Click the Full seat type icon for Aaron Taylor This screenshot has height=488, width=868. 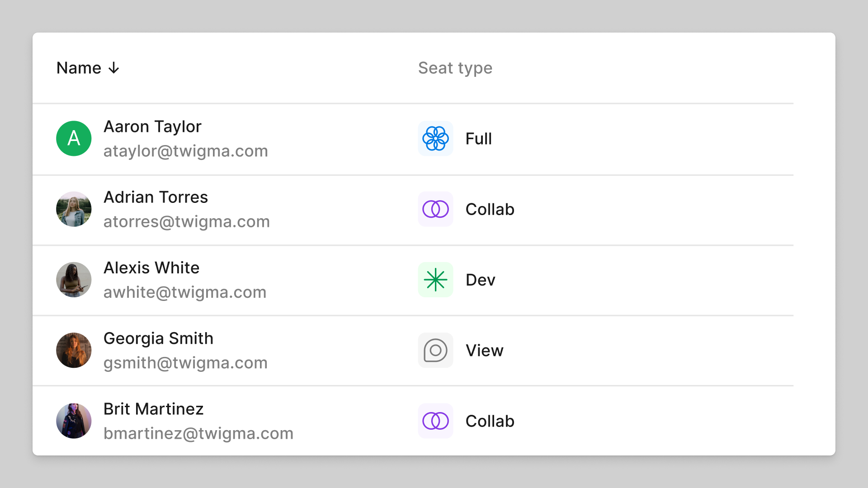click(435, 138)
